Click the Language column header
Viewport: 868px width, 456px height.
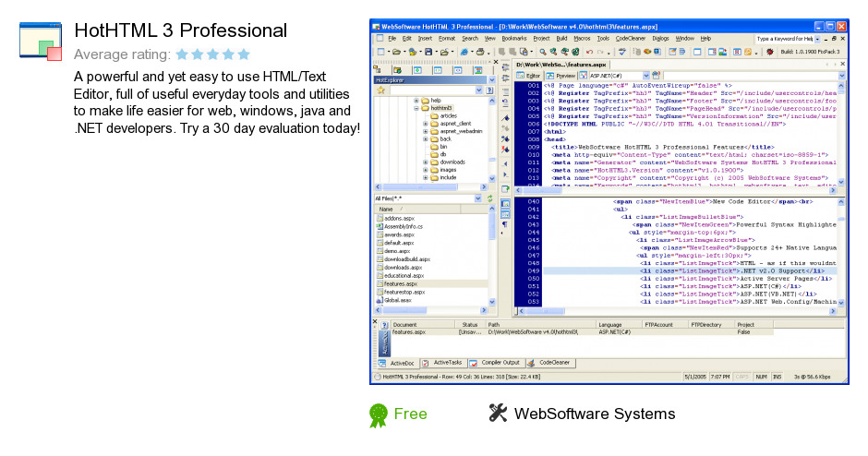pyautogui.click(x=619, y=325)
